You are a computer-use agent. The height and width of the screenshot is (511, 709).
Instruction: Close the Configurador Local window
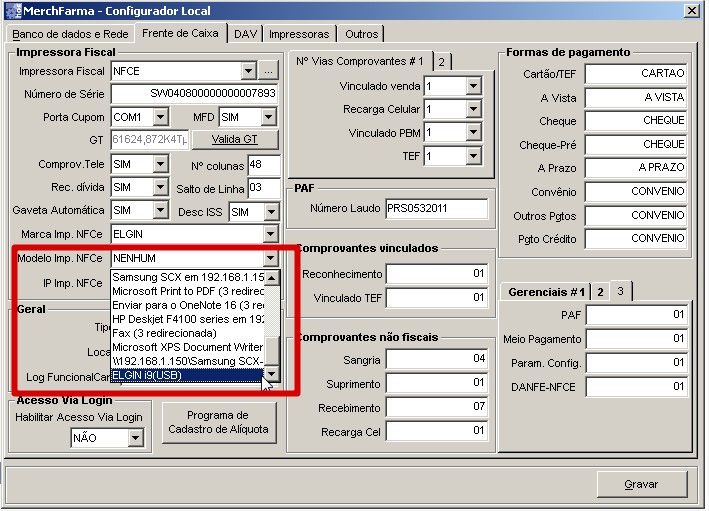[690, 10]
